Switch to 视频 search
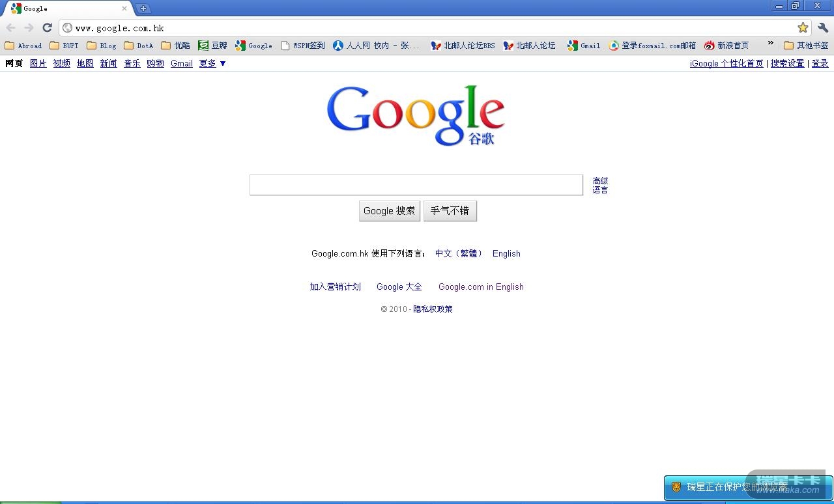This screenshot has width=834, height=504. [x=62, y=63]
